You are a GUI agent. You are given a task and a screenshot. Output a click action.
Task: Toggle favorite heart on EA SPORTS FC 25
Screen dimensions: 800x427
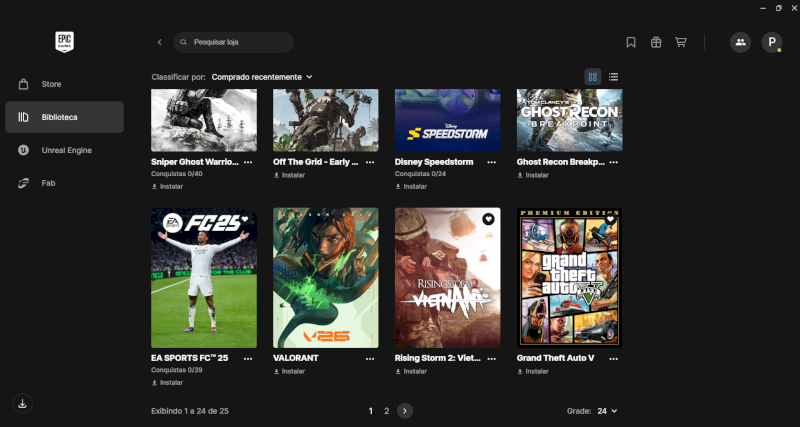245,219
